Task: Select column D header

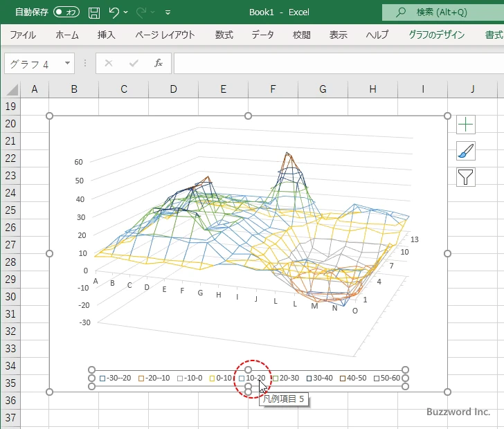Action: pyautogui.click(x=173, y=89)
